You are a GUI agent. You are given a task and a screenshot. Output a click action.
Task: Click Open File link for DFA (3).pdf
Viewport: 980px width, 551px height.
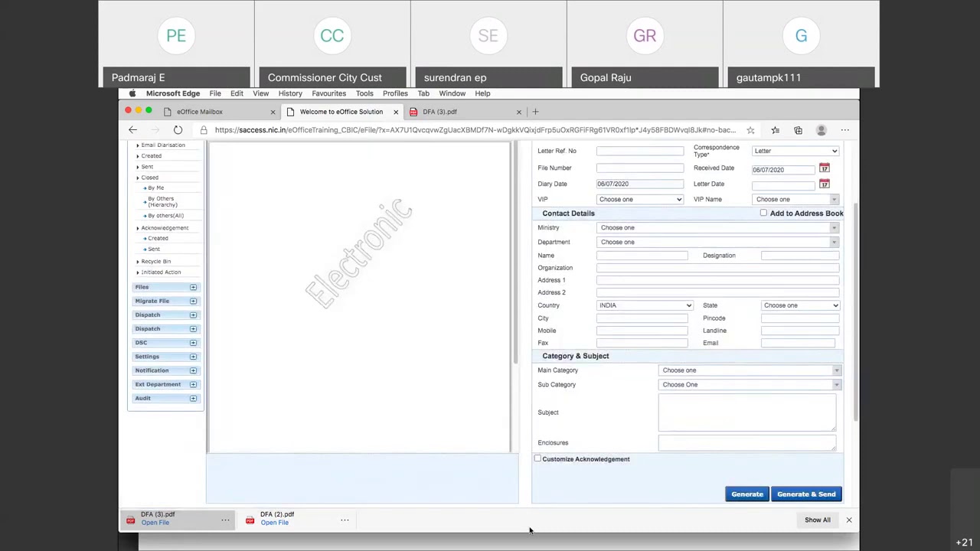[x=155, y=523]
